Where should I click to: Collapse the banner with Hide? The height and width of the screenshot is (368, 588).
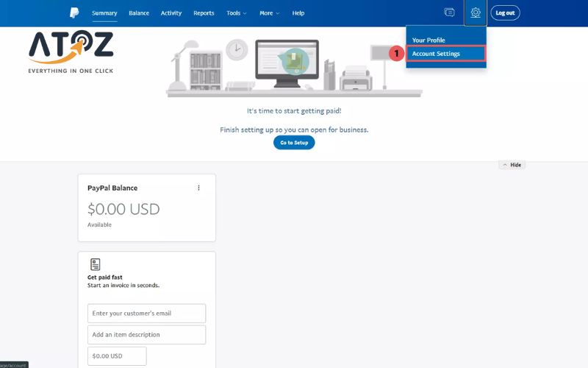[512, 165]
